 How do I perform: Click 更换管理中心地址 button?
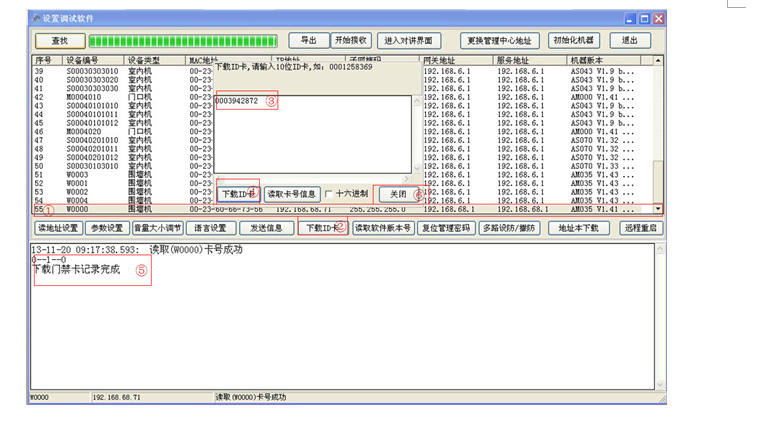(x=501, y=41)
